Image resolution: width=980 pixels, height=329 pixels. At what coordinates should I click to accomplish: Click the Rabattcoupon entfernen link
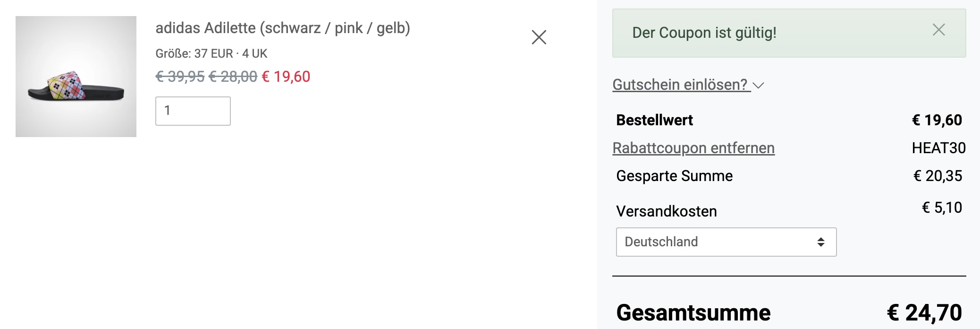tap(693, 147)
